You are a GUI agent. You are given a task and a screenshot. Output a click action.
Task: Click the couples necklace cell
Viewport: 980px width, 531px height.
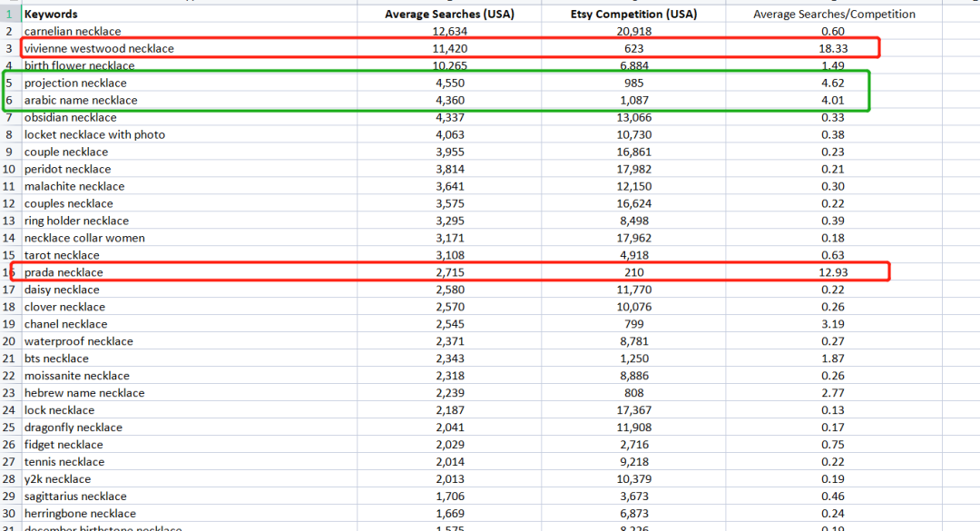point(190,203)
